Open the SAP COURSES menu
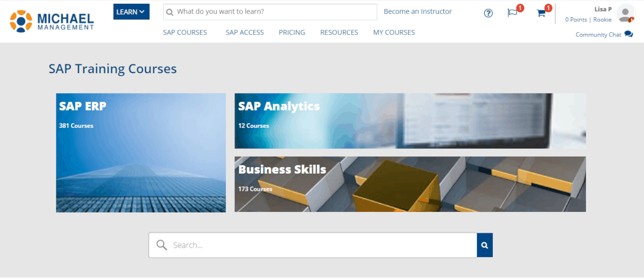This screenshot has width=644, height=279. pyautogui.click(x=185, y=32)
